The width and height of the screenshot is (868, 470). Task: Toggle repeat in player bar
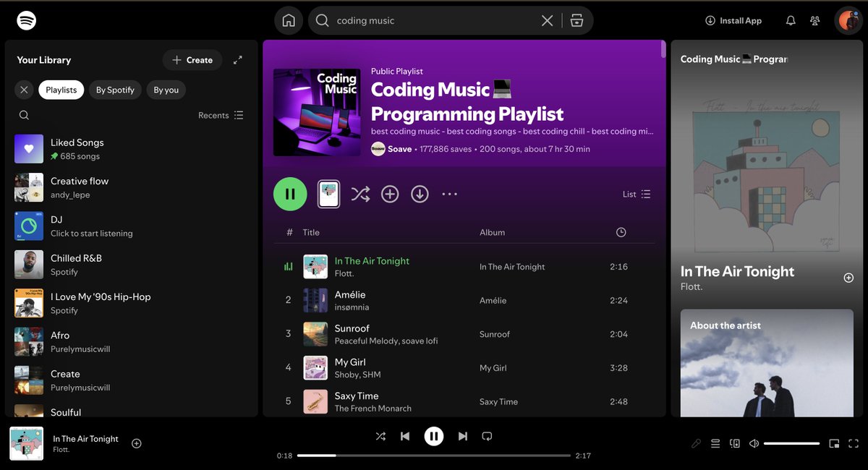487,436
